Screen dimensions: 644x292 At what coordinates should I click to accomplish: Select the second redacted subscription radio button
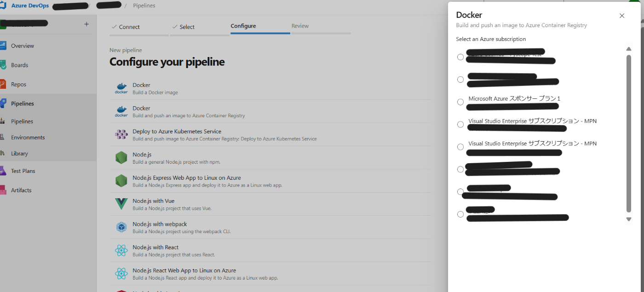coord(460,80)
